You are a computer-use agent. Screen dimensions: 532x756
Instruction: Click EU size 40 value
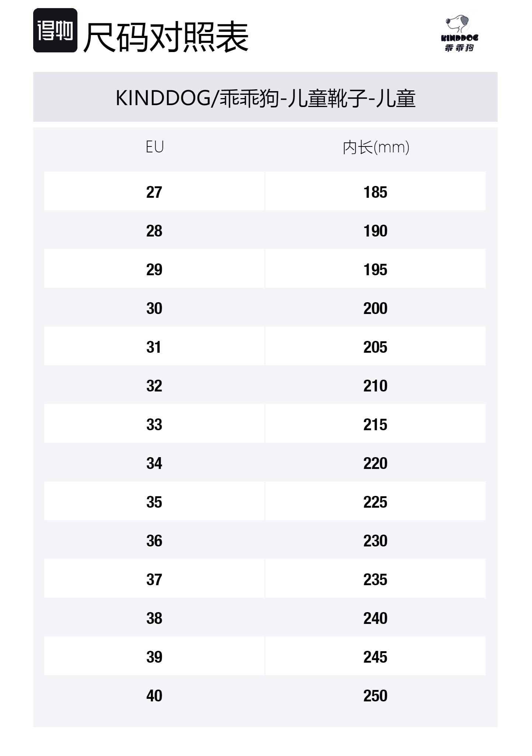[x=154, y=695]
